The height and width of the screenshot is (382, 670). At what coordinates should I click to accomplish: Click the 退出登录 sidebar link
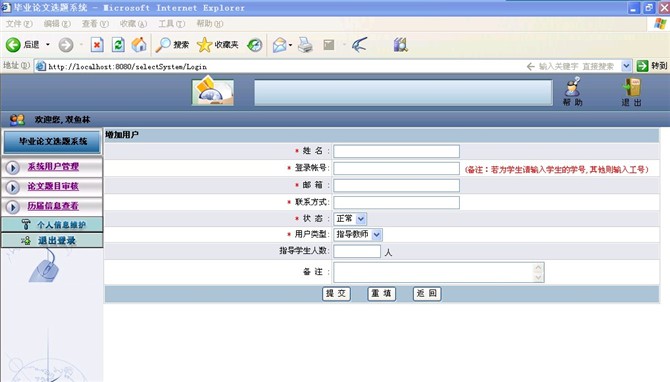pyautogui.click(x=57, y=241)
